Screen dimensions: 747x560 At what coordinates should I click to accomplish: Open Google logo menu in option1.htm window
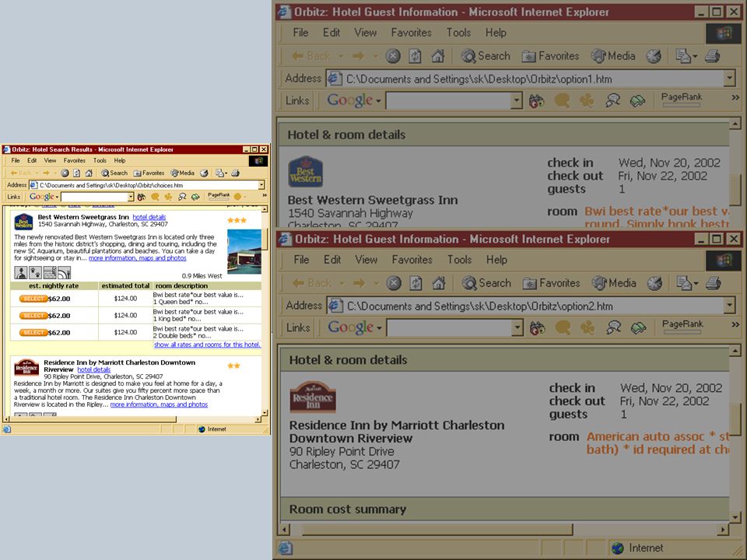(x=353, y=100)
